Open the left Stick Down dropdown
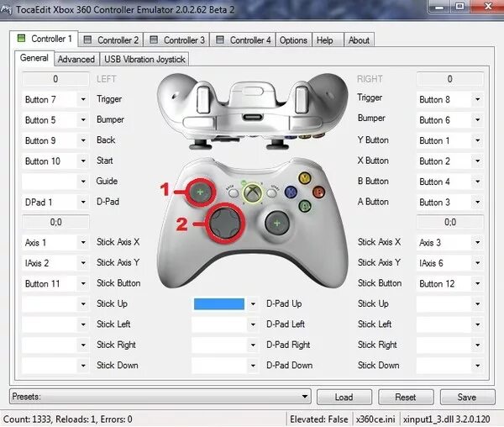 (x=55, y=366)
